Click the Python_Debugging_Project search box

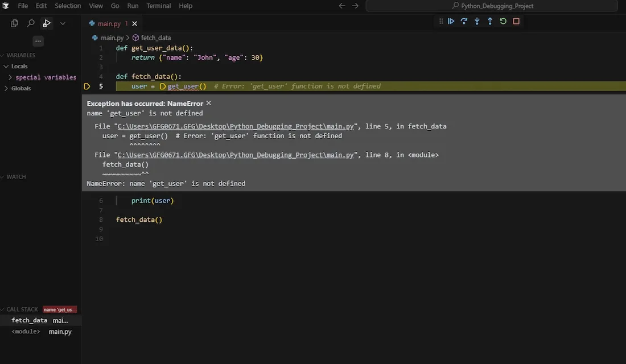(x=492, y=6)
